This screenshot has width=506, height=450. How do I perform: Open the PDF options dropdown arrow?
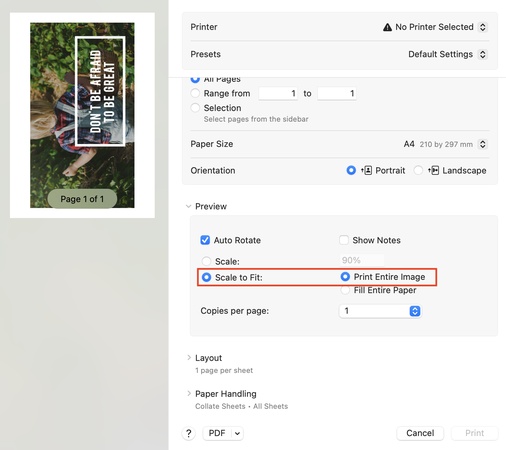[x=237, y=433]
